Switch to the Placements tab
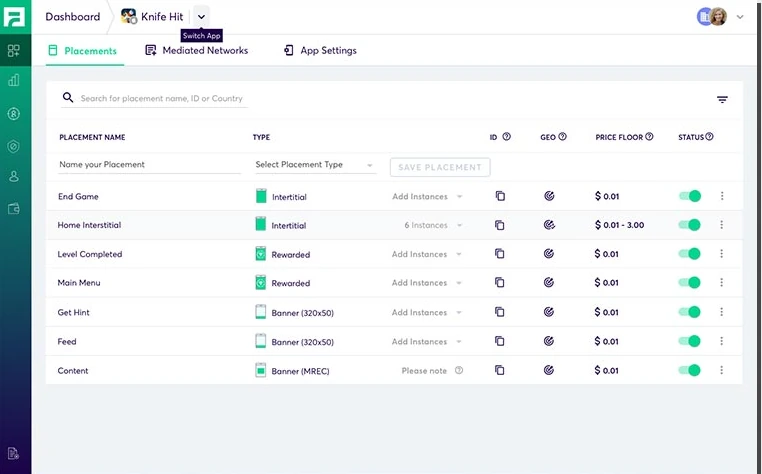This screenshot has width=762, height=474. (x=85, y=51)
